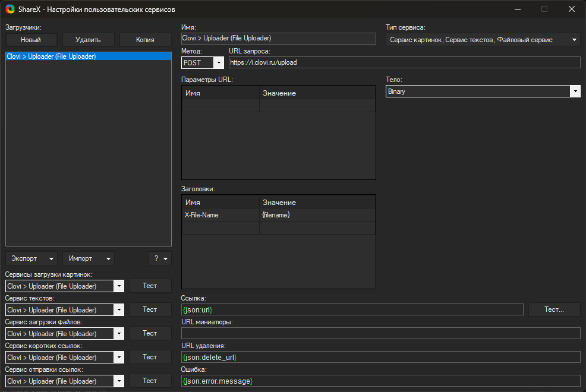
Task: Click the Имя name input field
Action: tap(278, 39)
